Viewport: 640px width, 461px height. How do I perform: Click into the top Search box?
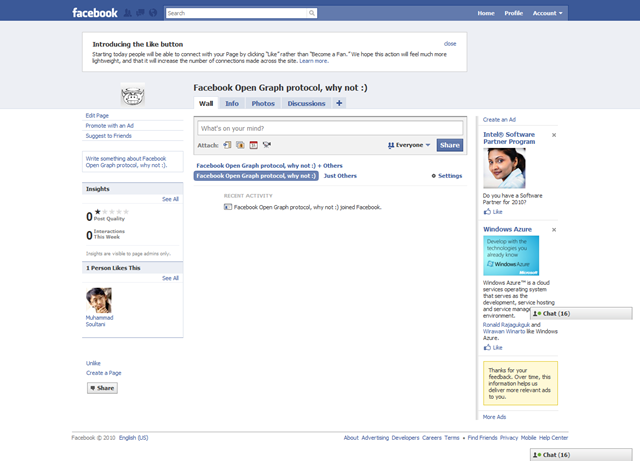coord(237,13)
